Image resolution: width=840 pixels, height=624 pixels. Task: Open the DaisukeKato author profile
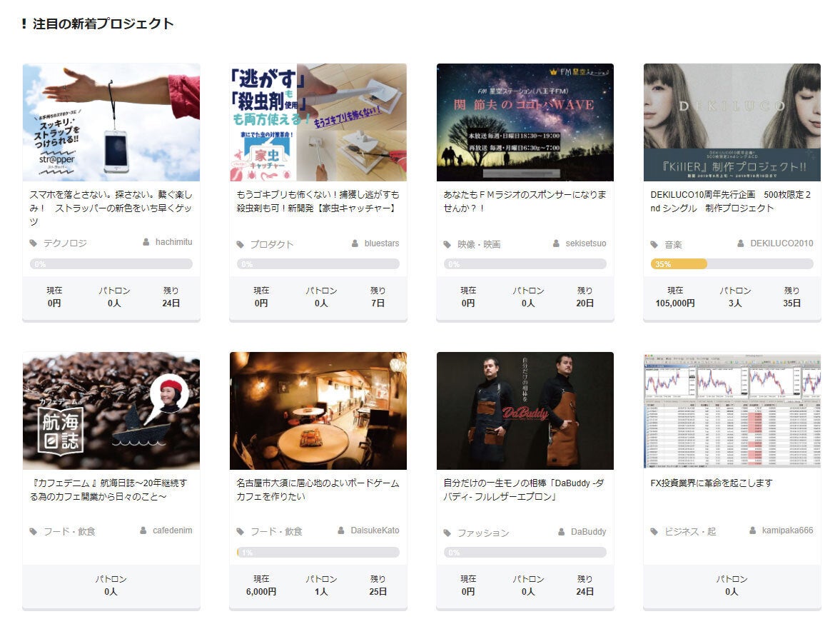coord(375,530)
